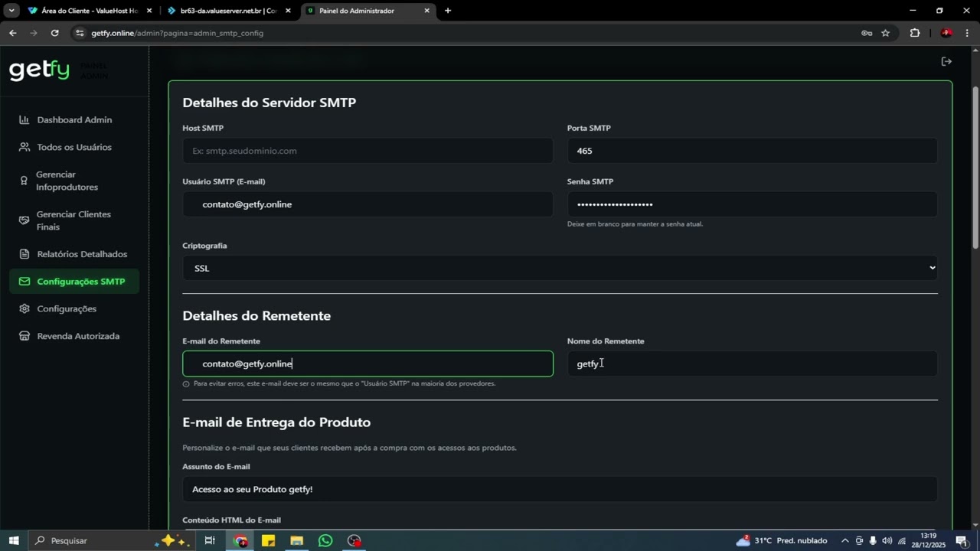The width and height of the screenshot is (980, 551).
Task: Click the browser address bar URL
Action: click(x=178, y=33)
